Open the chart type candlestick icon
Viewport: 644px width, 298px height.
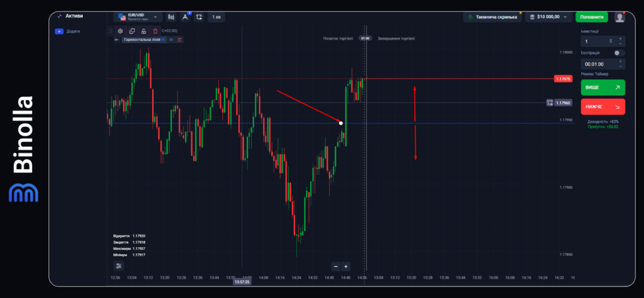[x=170, y=17]
